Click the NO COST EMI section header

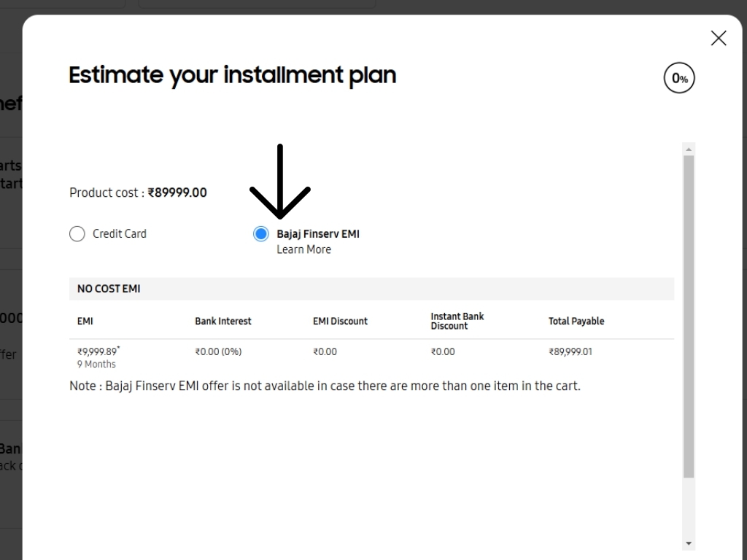[109, 289]
